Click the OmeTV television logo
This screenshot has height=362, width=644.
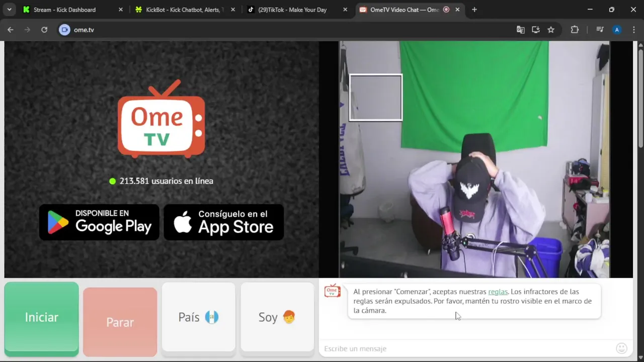pyautogui.click(x=162, y=119)
